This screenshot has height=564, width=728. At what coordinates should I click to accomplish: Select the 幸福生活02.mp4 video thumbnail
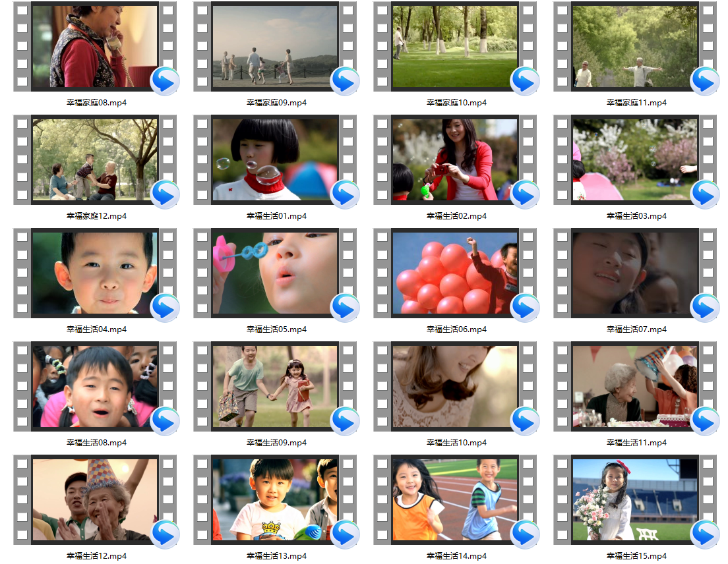(x=455, y=159)
